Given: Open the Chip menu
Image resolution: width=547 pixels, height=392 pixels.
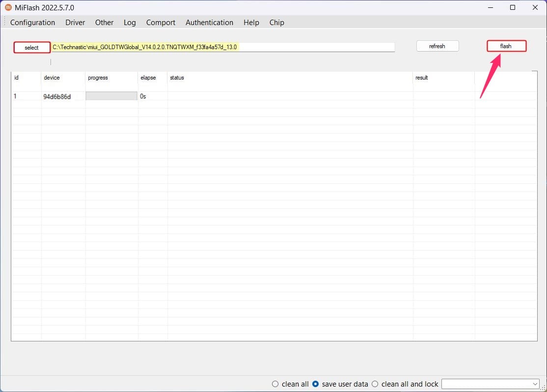Looking at the screenshot, I should tap(276, 23).
